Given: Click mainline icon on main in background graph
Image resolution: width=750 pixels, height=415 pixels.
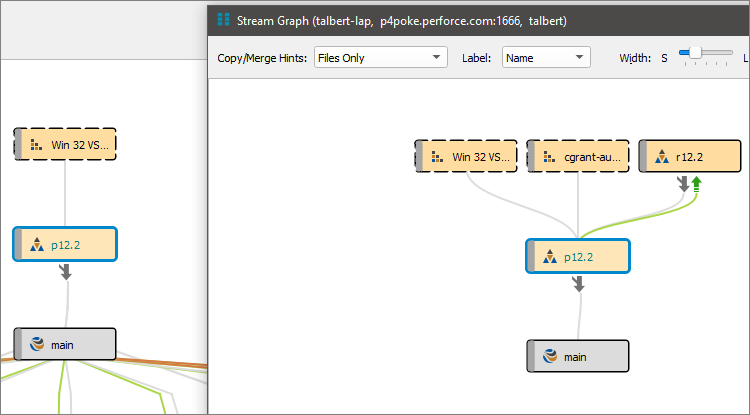Looking at the screenshot, I should (x=36, y=344).
